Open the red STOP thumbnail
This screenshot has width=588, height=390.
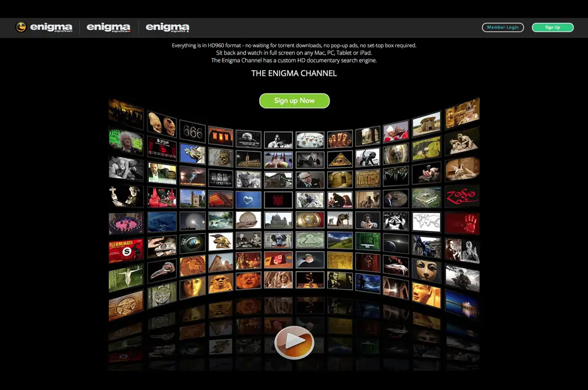point(162,148)
